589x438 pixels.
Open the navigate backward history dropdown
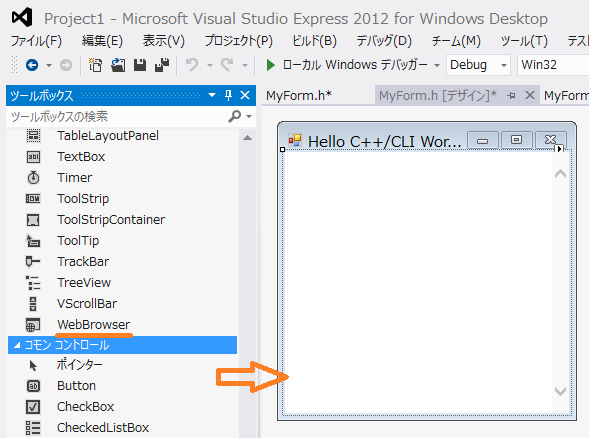tap(49, 65)
